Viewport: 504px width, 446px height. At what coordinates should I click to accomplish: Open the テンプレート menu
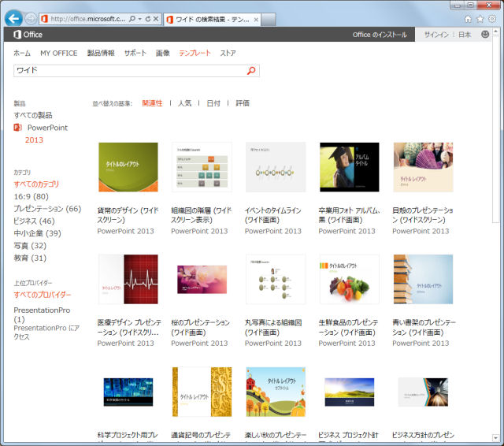[x=195, y=53]
